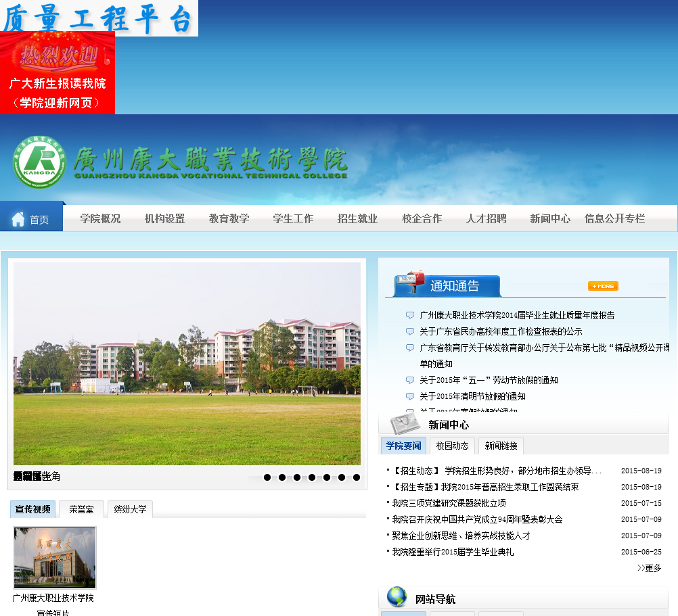Image resolution: width=678 pixels, height=616 pixels.
Task: Click the newspaper icon beside 新闻中心
Action: pos(405,423)
